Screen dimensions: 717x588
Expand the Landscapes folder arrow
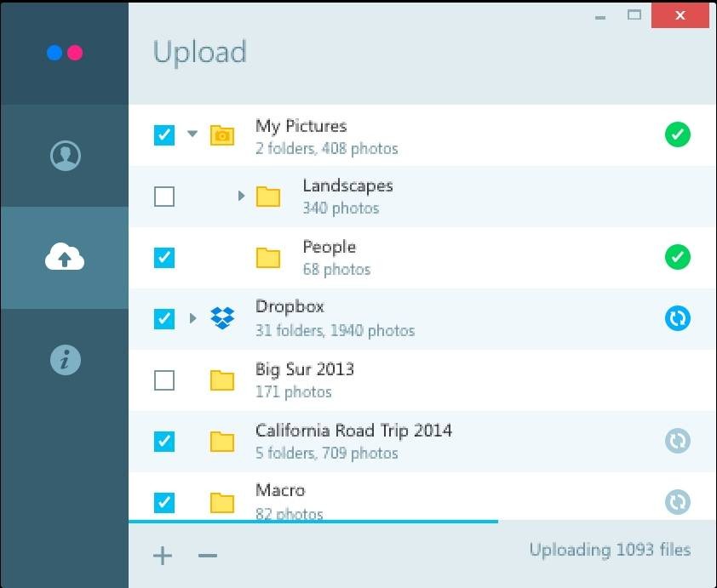pyautogui.click(x=241, y=197)
